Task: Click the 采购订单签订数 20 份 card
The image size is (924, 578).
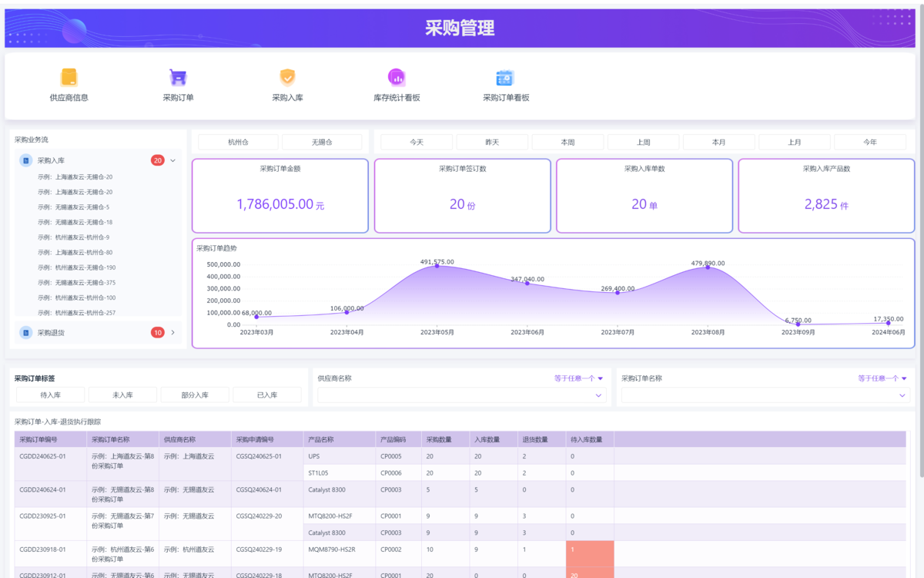Action: click(x=463, y=196)
